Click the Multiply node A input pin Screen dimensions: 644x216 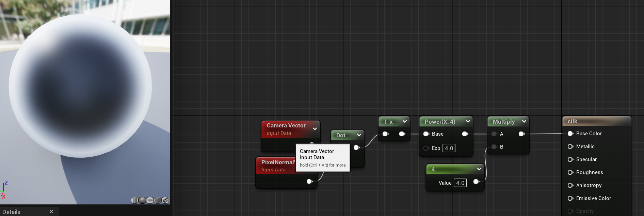point(494,134)
